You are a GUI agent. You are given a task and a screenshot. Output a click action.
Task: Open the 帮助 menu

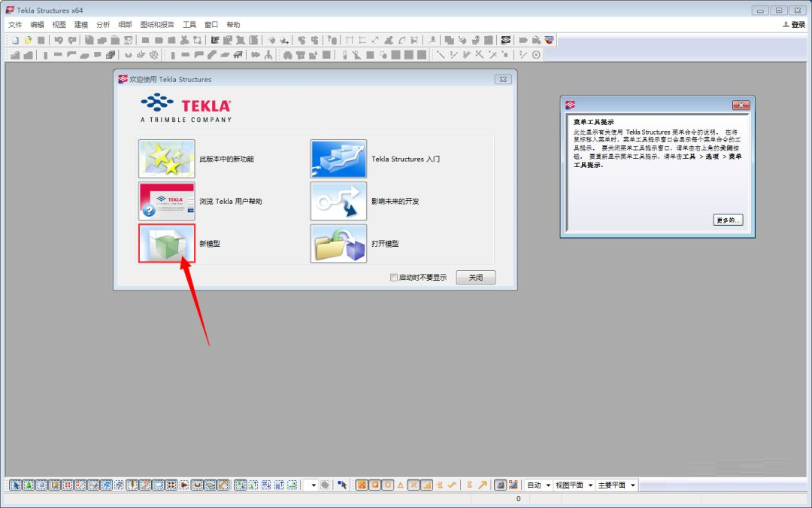point(234,24)
